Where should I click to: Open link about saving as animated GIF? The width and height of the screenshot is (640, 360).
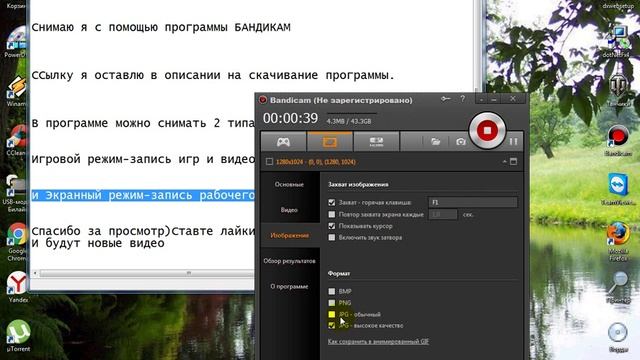pyautogui.click(x=378, y=342)
